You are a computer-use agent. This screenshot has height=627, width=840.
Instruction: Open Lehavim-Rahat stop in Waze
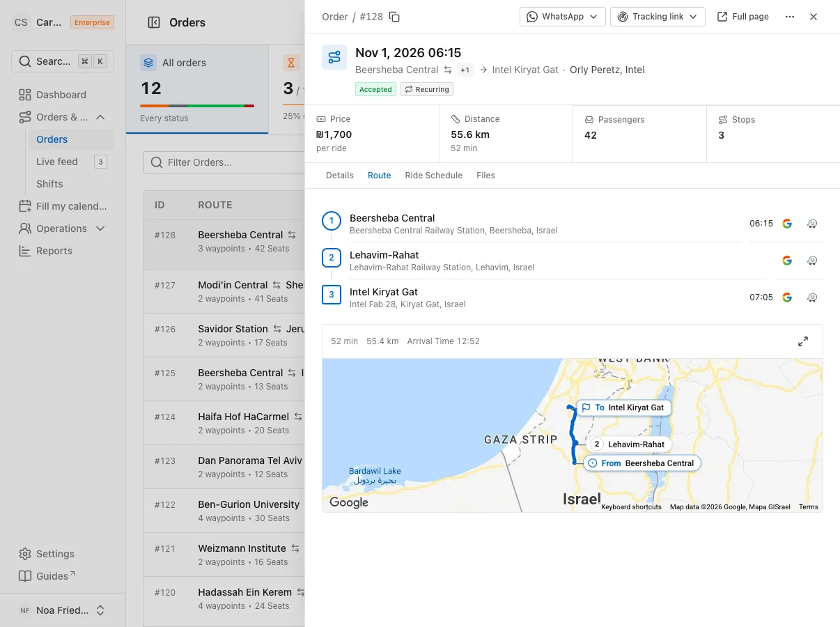tap(812, 261)
